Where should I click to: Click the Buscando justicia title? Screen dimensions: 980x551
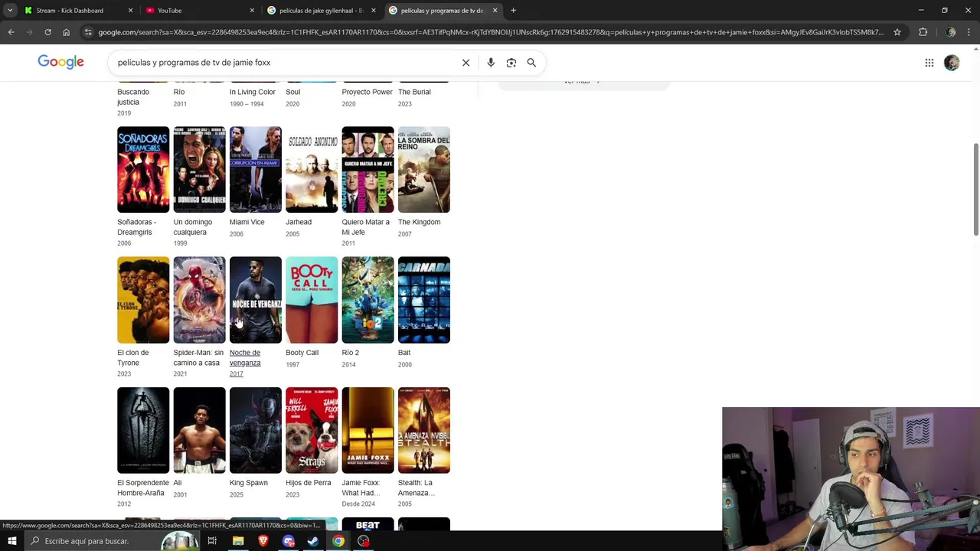133,96
